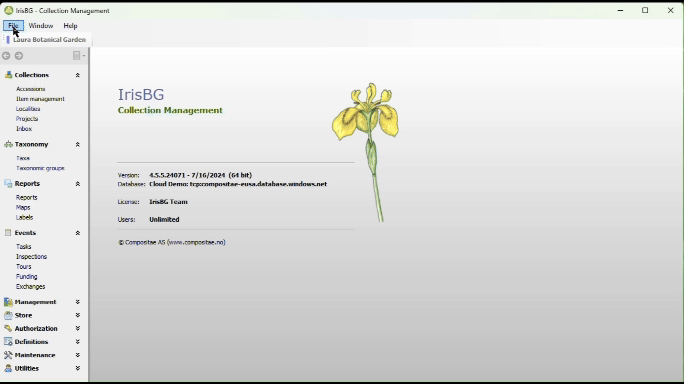Viewport: 684px width, 384px height.
Task: Open Taxa under Taxonomy
Action: click(23, 158)
